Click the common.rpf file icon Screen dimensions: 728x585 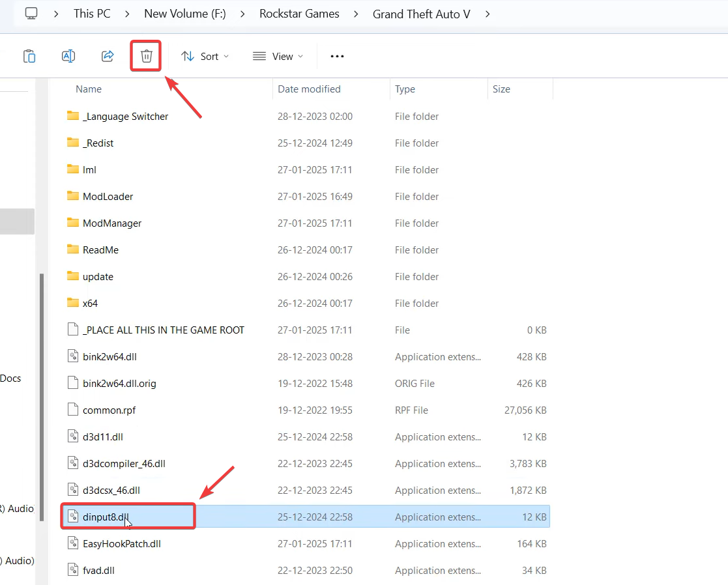coord(73,410)
